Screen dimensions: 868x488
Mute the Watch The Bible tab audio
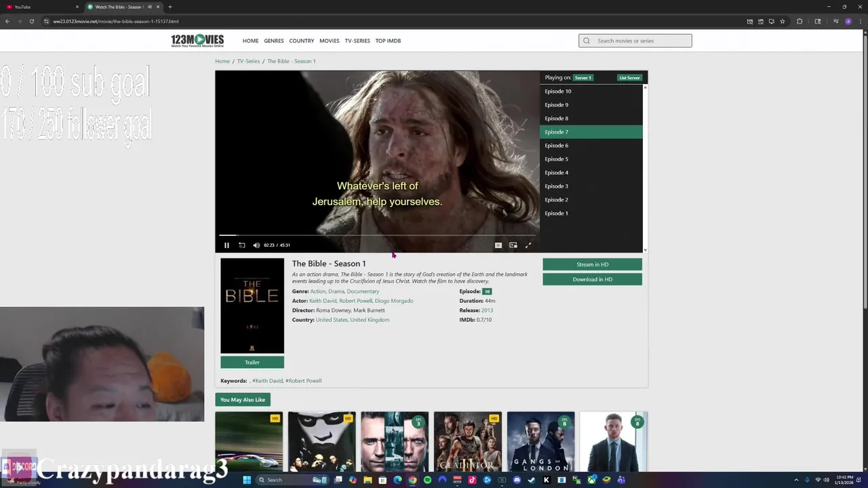coord(149,7)
